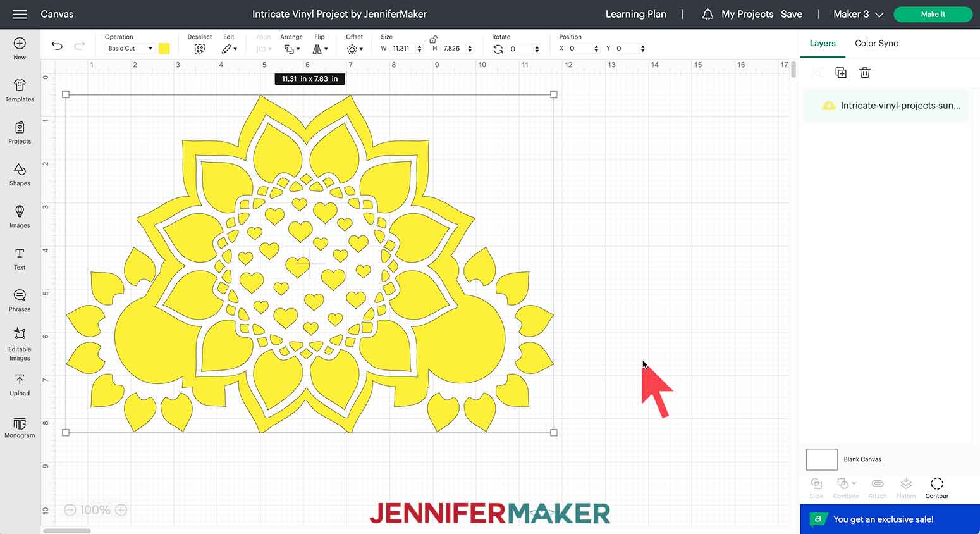This screenshot has width=980, height=534.
Task: Click the Blank Canvas swatch
Action: 822,459
